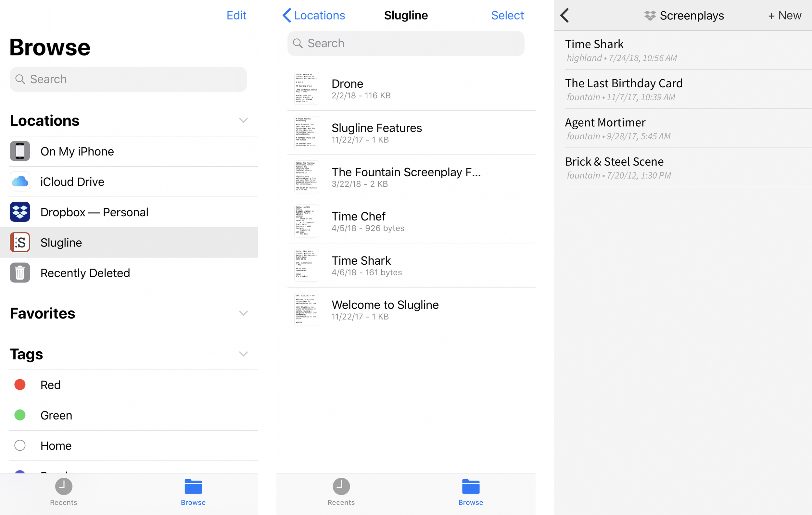Open the On My iPhone location icon
Viewport: 812px width, 515px height.
pyautogui.click(x=20, y=151)
